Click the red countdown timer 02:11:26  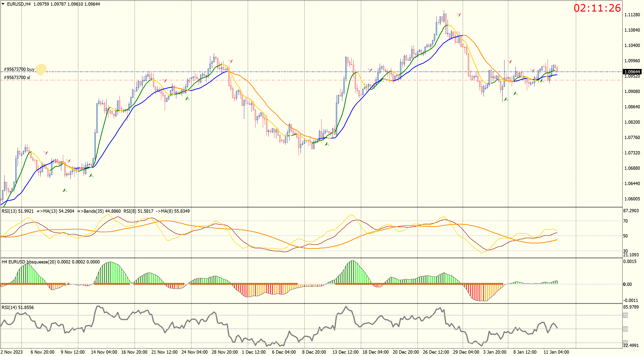tap(597, 8)
